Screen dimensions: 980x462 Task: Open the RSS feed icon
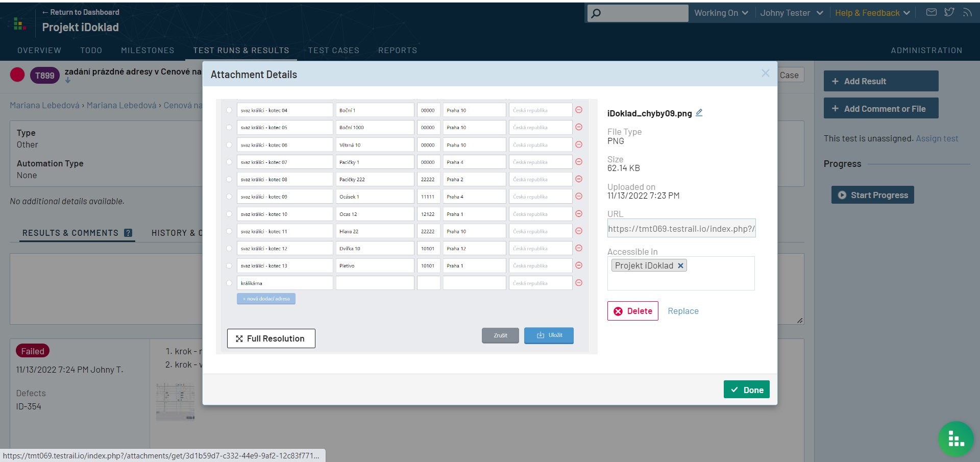click(x=967, y=12)
